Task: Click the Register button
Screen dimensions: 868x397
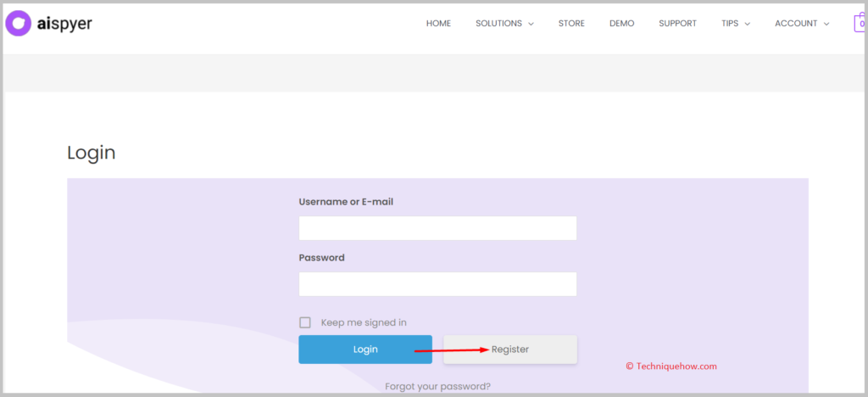Action: [509, 349]
